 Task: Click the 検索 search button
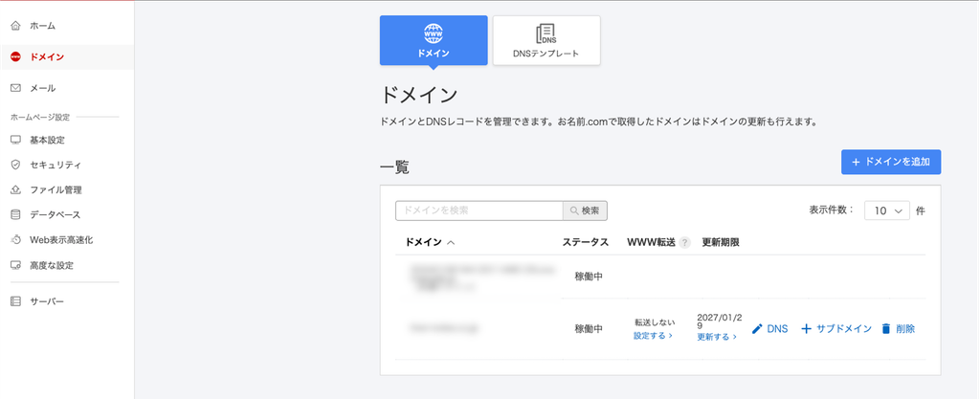(x=585, y=211)
